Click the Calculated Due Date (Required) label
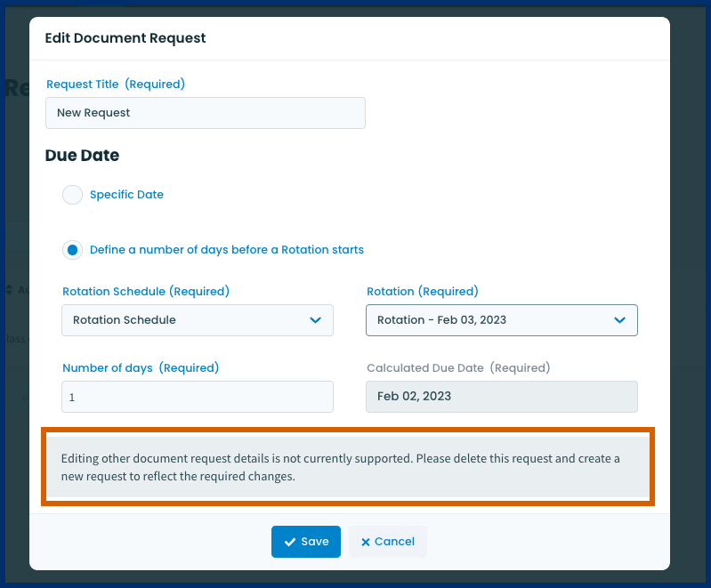Image resolution: width=711 pixels, height=588 pixels. coord(458,368)
